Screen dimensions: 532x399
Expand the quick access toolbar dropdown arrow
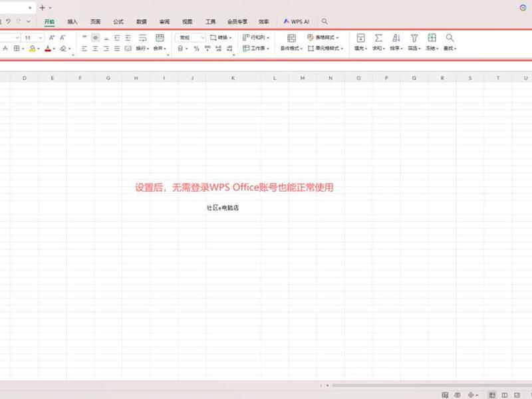pyautogui.click(x=29, y=21)
